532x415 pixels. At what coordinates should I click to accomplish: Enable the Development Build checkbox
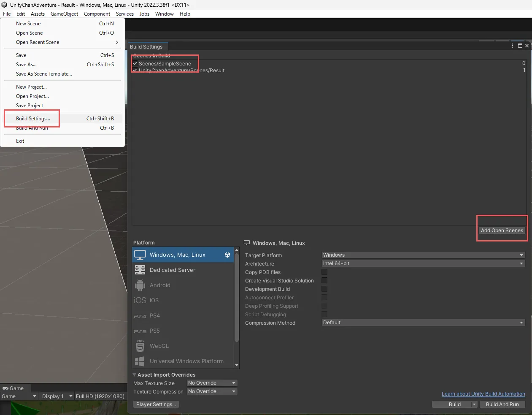(x=324, y=289)
